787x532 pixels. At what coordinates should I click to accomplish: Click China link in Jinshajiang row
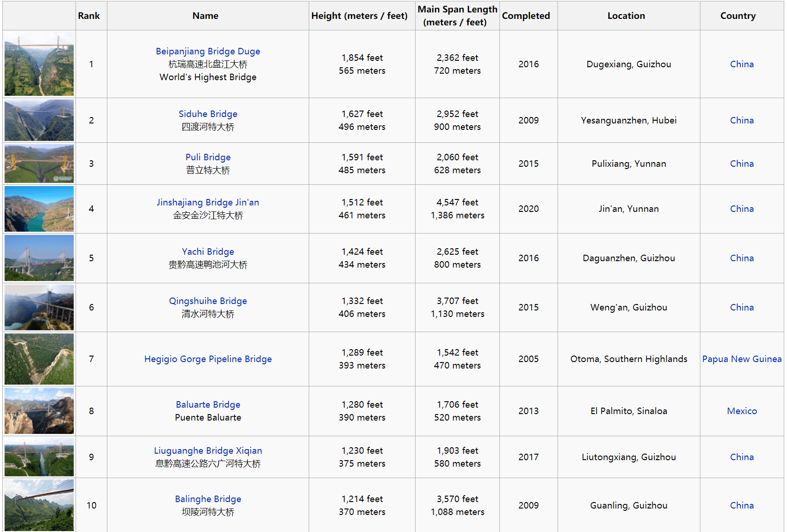coord(742,209)
